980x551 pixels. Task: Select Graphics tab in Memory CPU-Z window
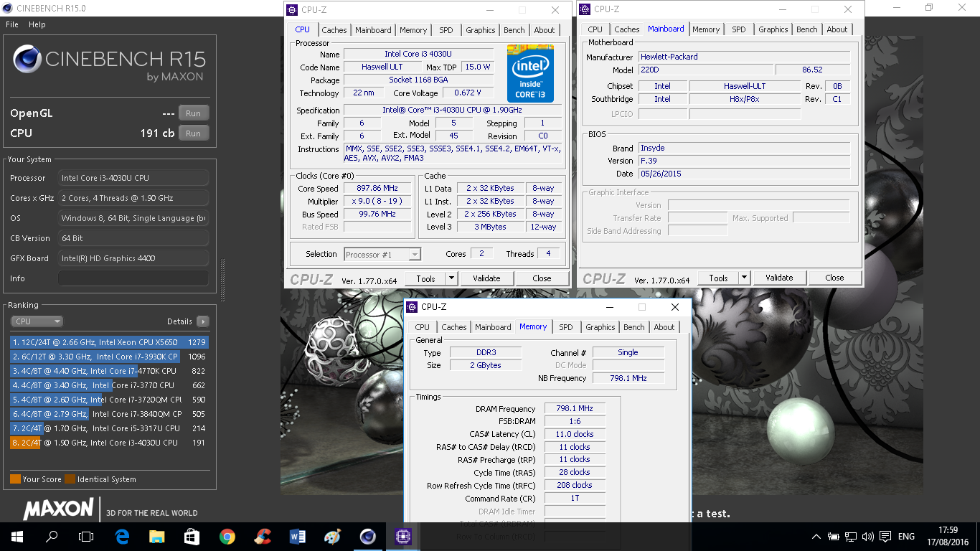(600, 327)
